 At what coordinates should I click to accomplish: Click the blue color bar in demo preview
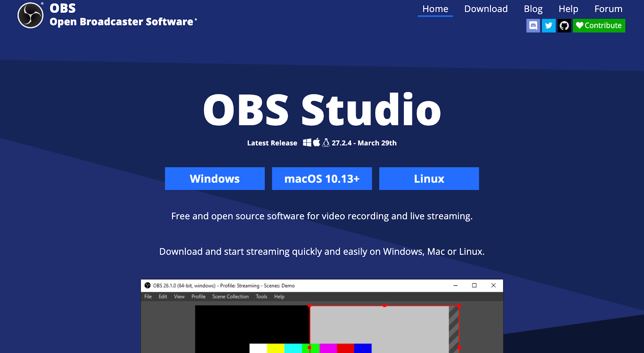tap(363, 348)
